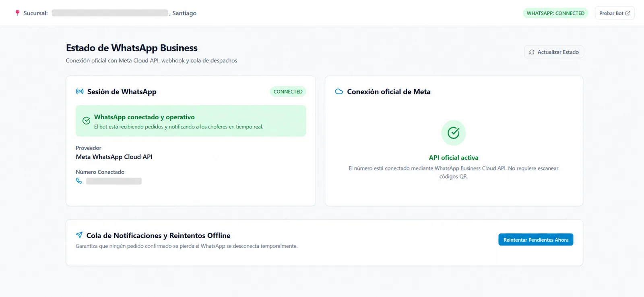Image resolution: width=644 pixels, height=297 pixels.
Task: Click the pink location pin icon beside Sucursal
Action: (17, 13)
